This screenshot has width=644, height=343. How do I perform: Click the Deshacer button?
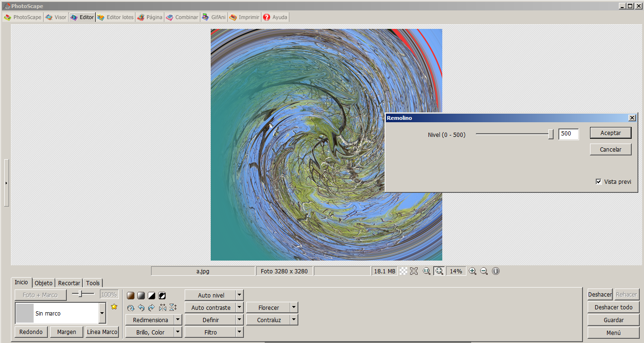(x=600, y=294)
